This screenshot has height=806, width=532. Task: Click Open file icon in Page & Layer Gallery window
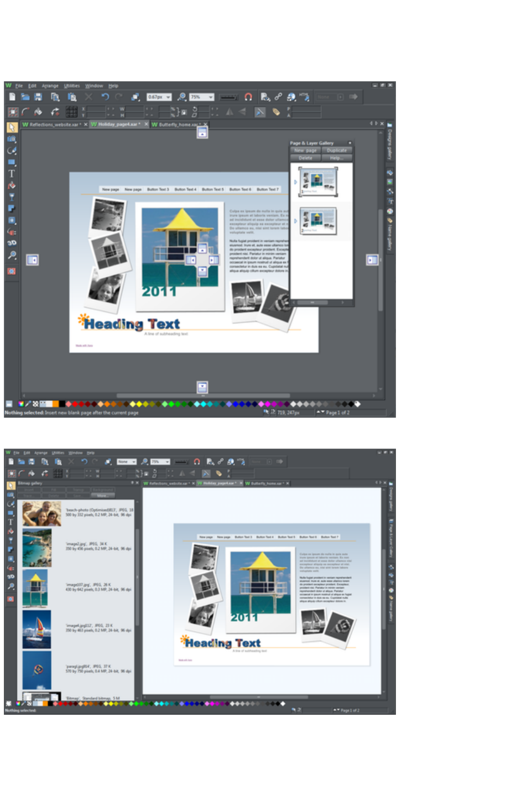click(25, 97)
